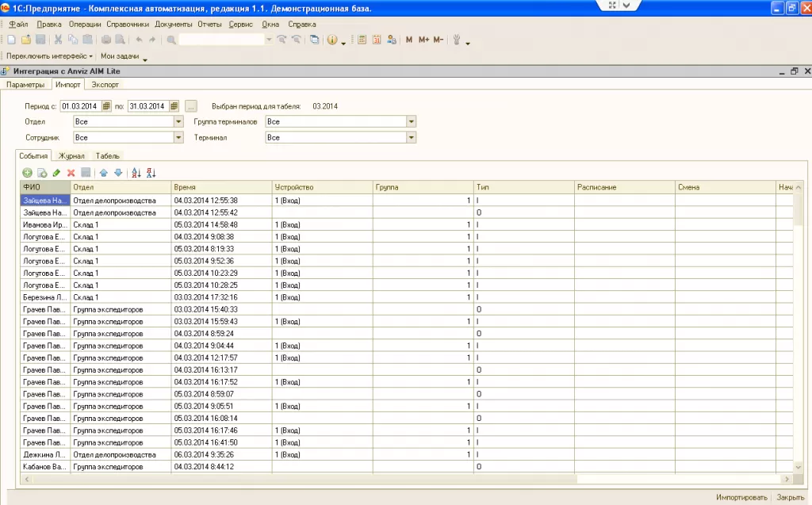This screenshot has height=505, width=812.
Task: Sort events ascending with the А-Я icon
Action: coord(135,173)
